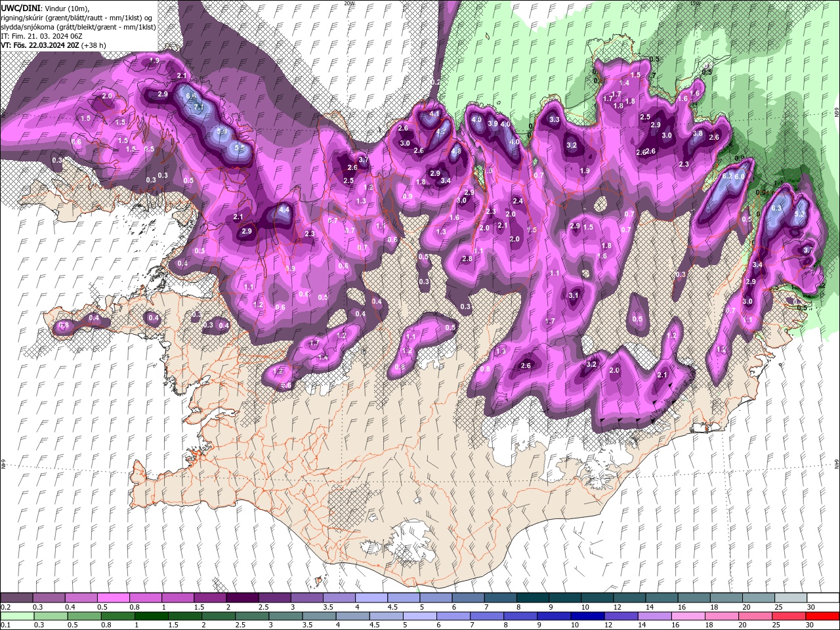Select the bright red 30 swatch in the lower legend
Viewport: 840px width, 630px height.
[x=823, y=616]
